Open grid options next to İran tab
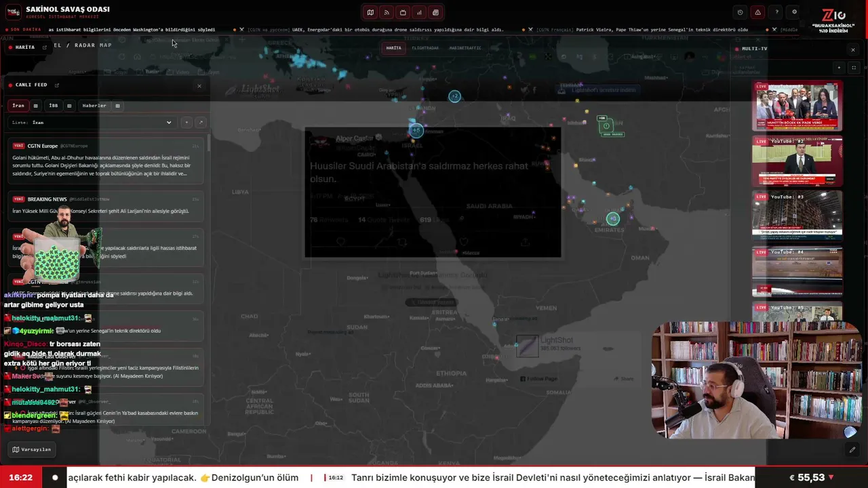 (x=36, y=106)
